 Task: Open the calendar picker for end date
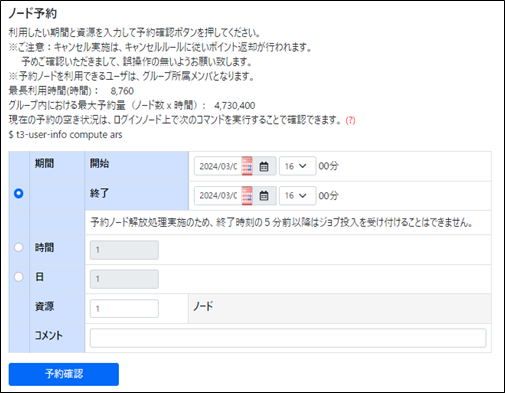[x=264, y=195]
